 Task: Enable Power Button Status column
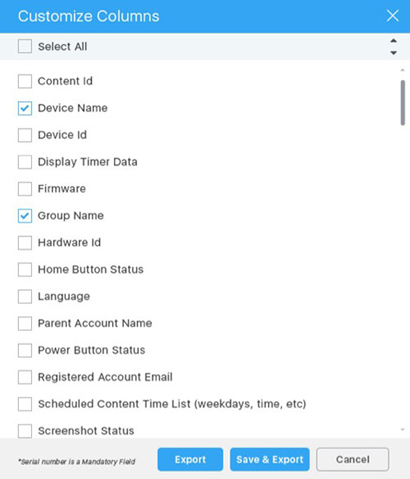tap(25, 350)
